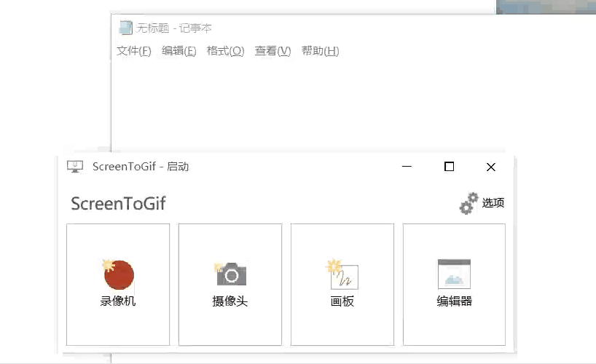Screen dimensions: 596x364
Task: Click Notepad document icon in title bar
Action: point(125,28)
